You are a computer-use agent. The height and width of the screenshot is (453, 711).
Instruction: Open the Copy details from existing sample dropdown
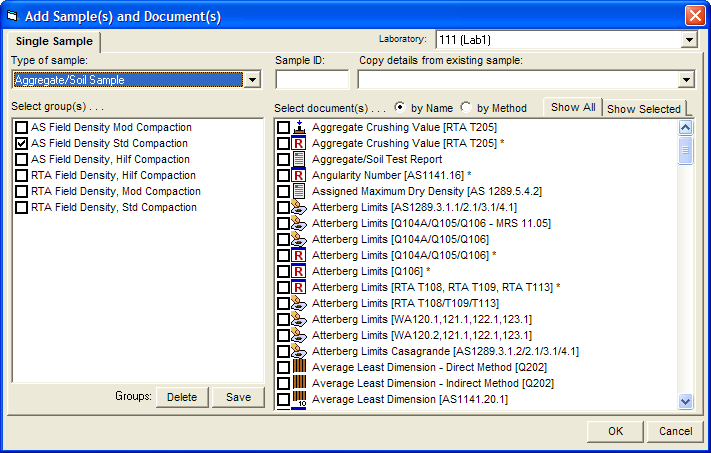point(687,80)
